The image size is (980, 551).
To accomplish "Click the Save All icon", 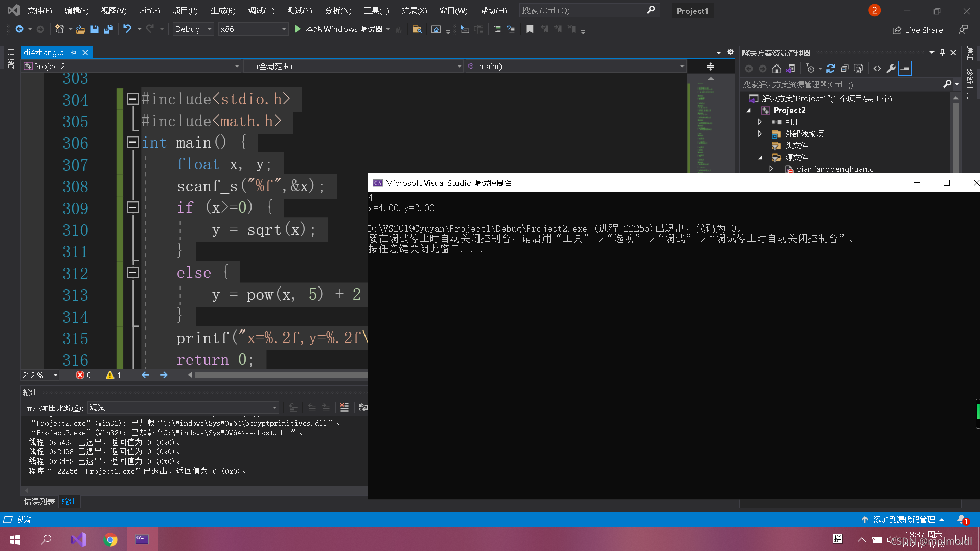I will pos(108,29).
